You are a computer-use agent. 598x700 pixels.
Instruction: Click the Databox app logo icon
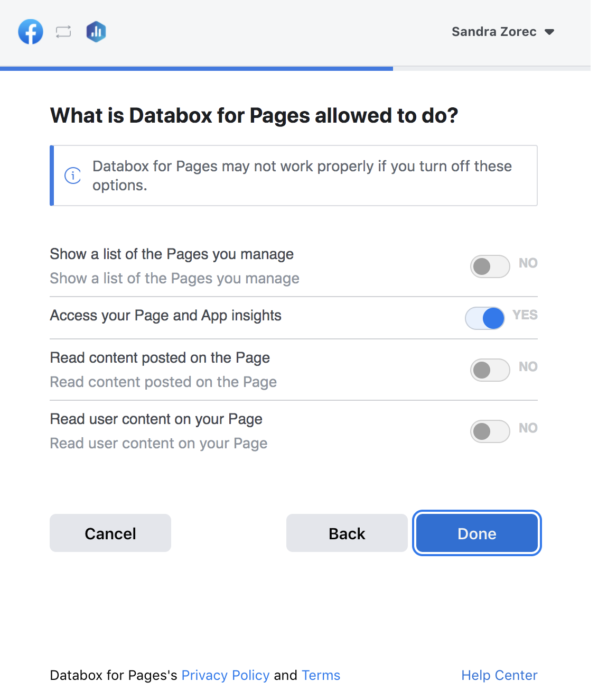[x=96, y=32]
